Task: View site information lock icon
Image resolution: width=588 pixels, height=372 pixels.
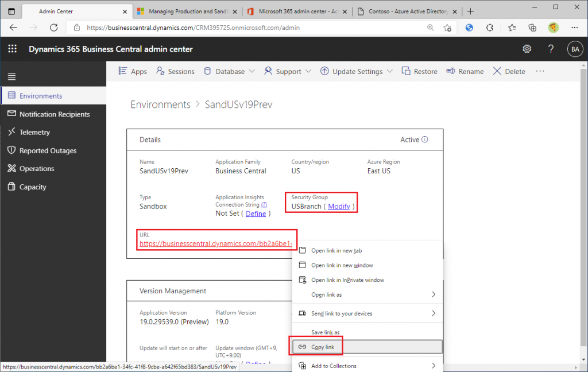Action: 77,28
